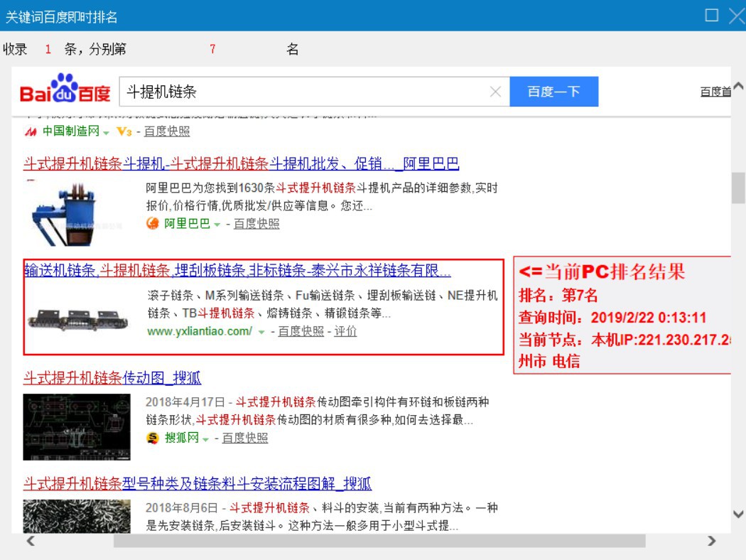Open the 阿里巴巴 source link
This screenshot has width=746, height=560.
click(187, 223)
